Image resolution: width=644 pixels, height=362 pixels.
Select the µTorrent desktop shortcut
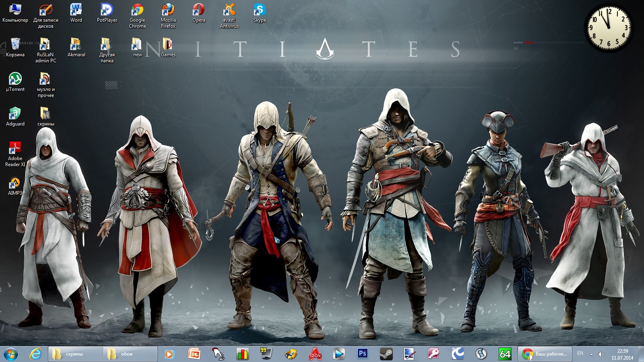pos(15,82)
